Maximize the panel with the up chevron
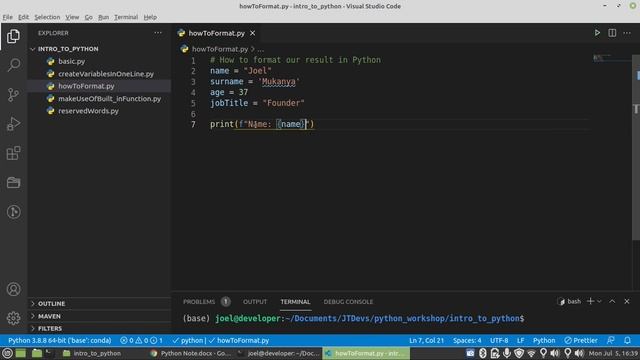The image size is (640, 360). pos(612,301)
